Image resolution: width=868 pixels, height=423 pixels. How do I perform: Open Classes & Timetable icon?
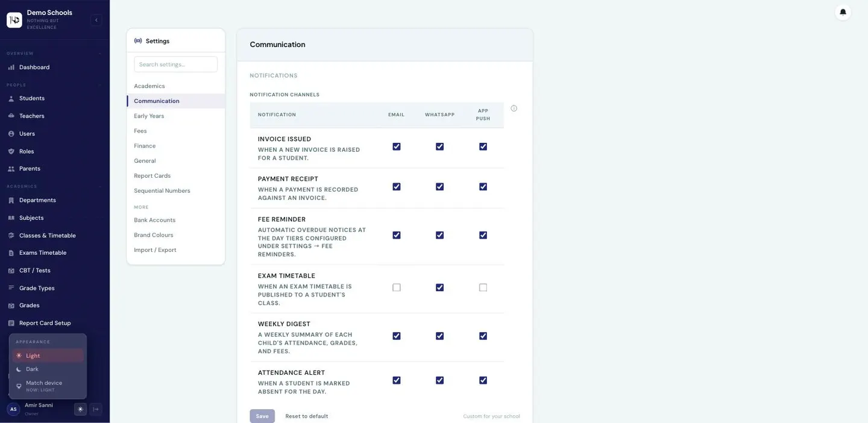(x=11, y=236)
